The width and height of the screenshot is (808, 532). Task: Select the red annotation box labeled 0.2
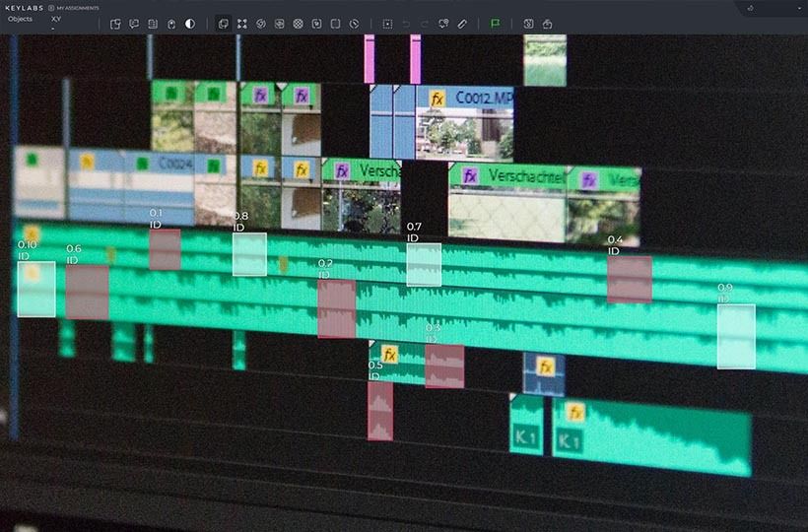click(336, 309)
